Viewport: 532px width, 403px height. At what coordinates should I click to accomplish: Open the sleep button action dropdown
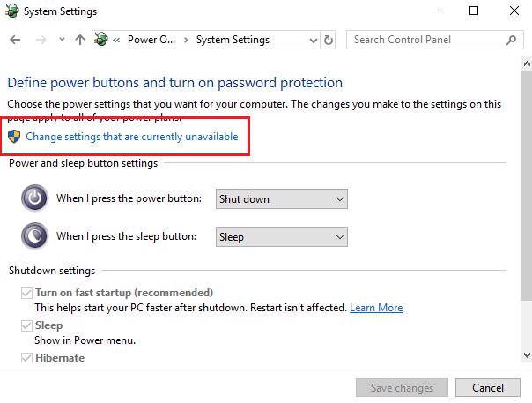tap(281, 236)
